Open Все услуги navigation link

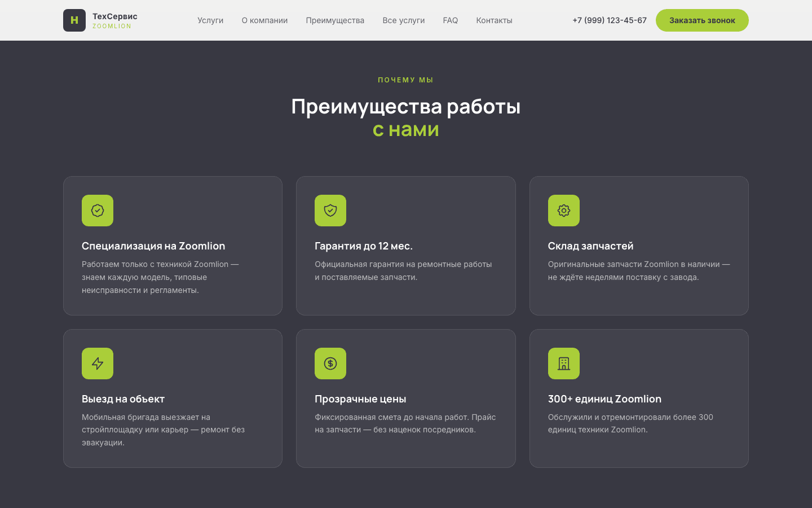pyautogui.click(x=404, y=20)
